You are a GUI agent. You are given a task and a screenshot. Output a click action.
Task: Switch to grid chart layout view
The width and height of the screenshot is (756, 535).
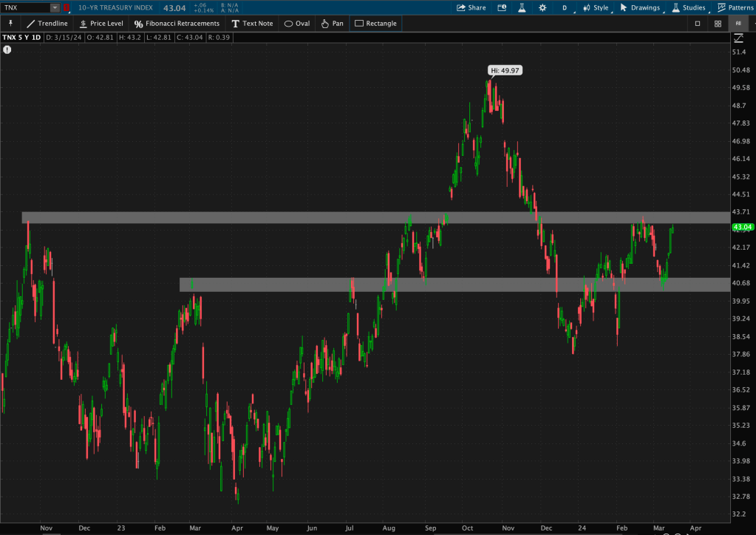pyautogui.click(x=718, y=24)
